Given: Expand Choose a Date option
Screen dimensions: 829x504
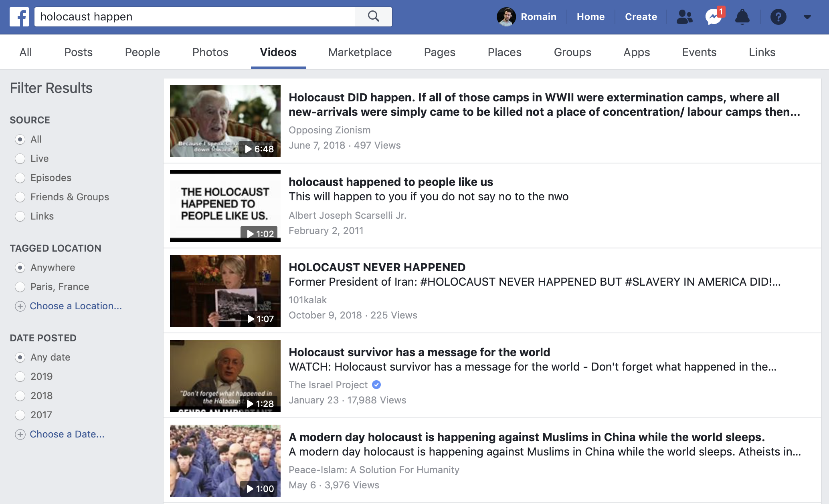Looking at the screenshot, I should click(67, 434).
